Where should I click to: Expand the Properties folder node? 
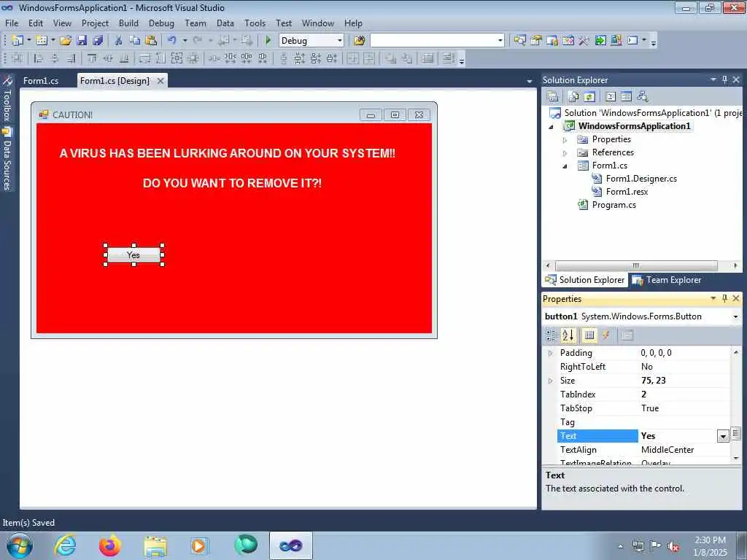[565, 140]
